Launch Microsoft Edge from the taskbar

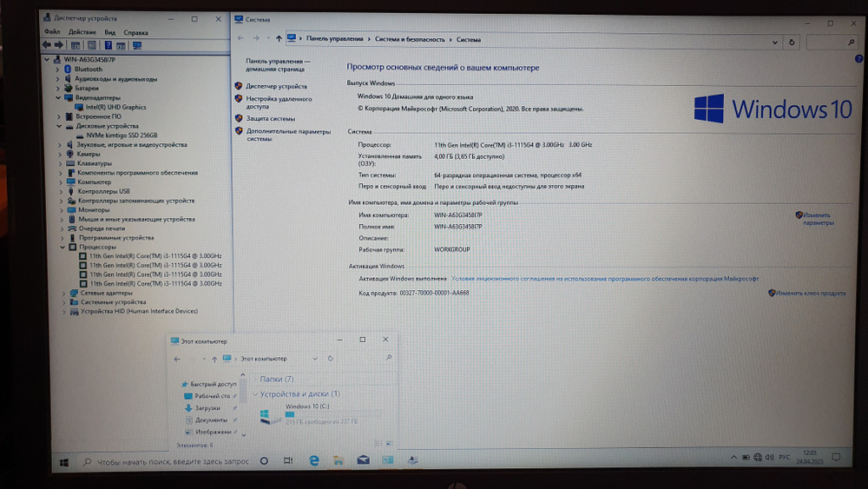point(314,460)
